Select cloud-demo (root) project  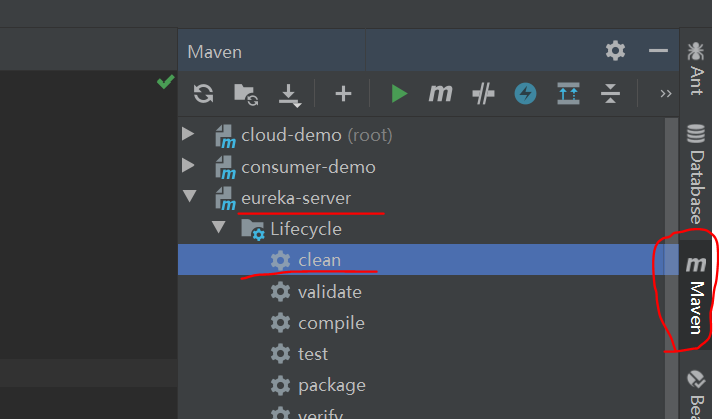317,135
